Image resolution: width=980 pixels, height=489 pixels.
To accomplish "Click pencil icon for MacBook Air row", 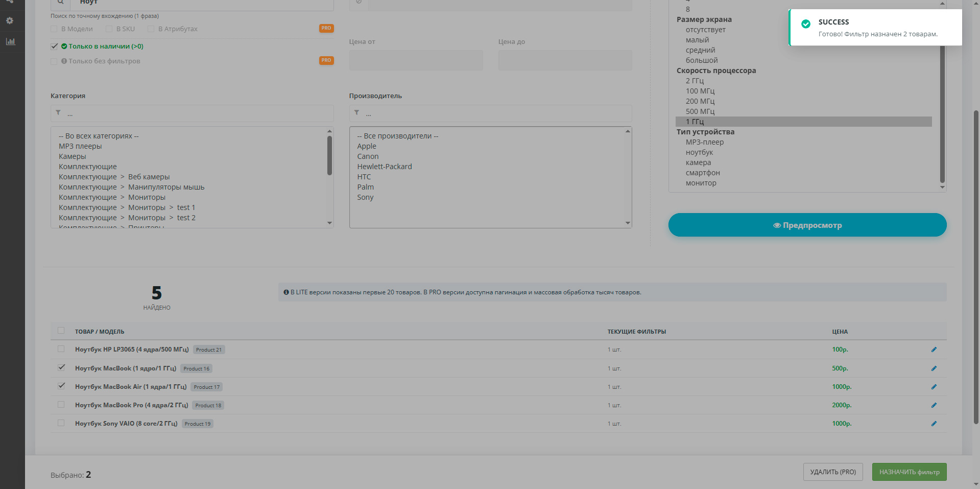I will (934, 387).
